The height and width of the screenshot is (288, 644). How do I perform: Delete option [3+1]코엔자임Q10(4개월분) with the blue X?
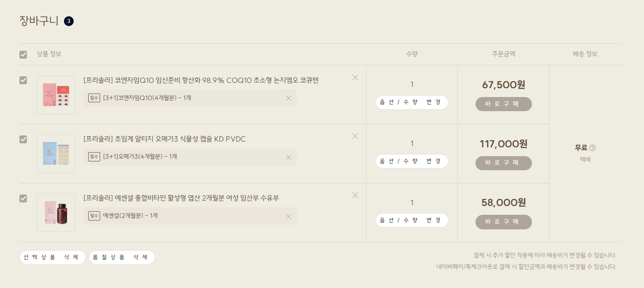pos(288,98)
